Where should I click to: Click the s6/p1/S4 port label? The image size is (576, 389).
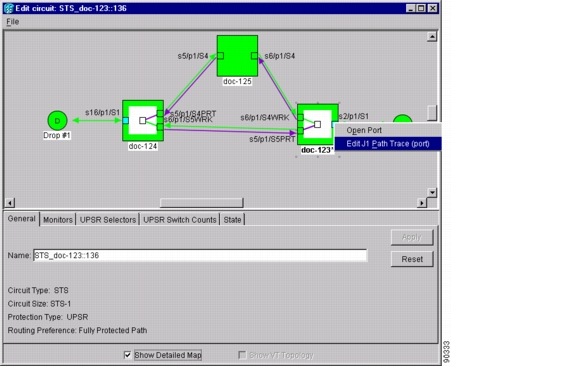point(280,56)
